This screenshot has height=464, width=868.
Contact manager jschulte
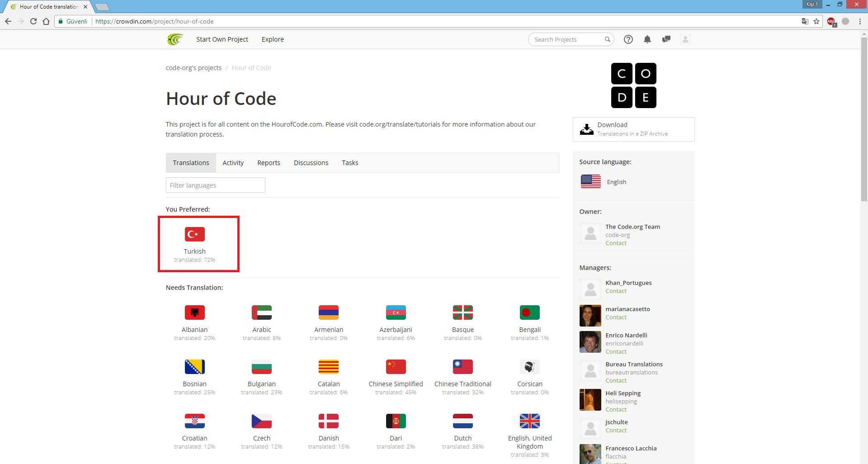click(x=616, y=431)
